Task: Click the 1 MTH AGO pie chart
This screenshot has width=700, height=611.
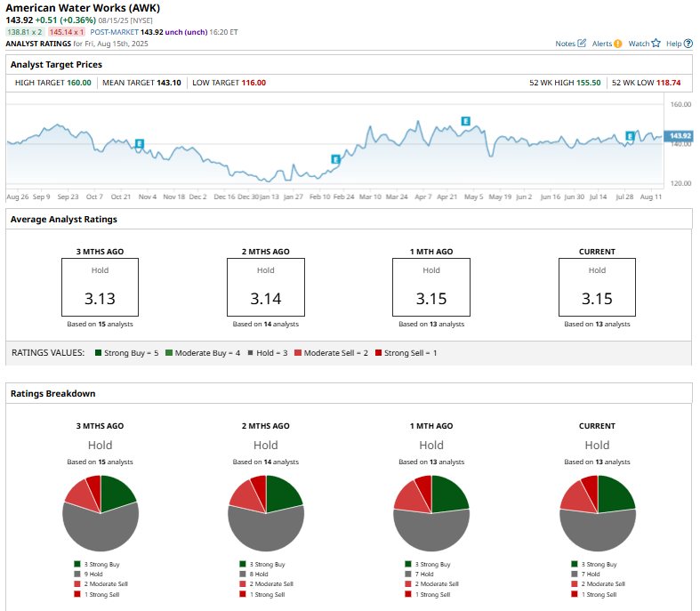Action: (x=431, y=513)
